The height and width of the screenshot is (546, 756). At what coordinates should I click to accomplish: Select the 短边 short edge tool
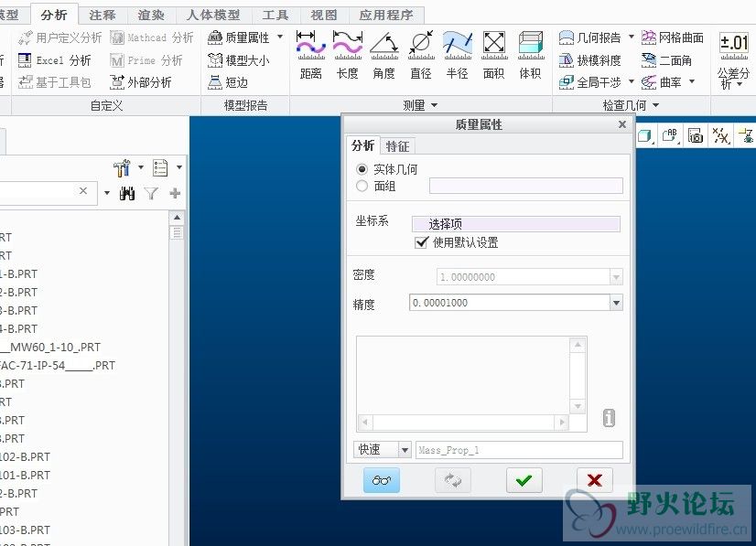click(x=228, y=82)
